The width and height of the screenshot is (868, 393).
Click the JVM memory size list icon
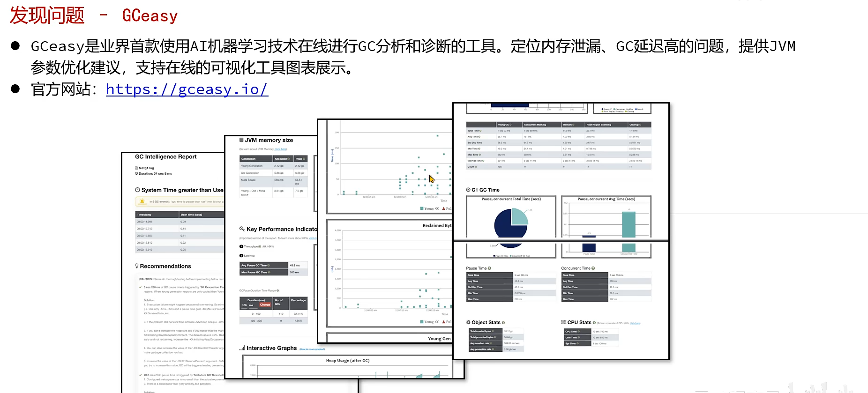click(241, 140)
